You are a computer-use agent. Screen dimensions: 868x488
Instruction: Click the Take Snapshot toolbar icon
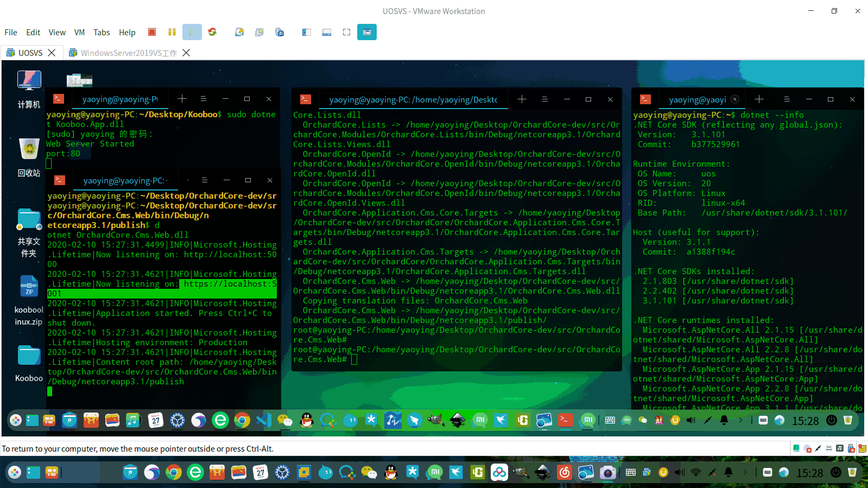[239, 32]
